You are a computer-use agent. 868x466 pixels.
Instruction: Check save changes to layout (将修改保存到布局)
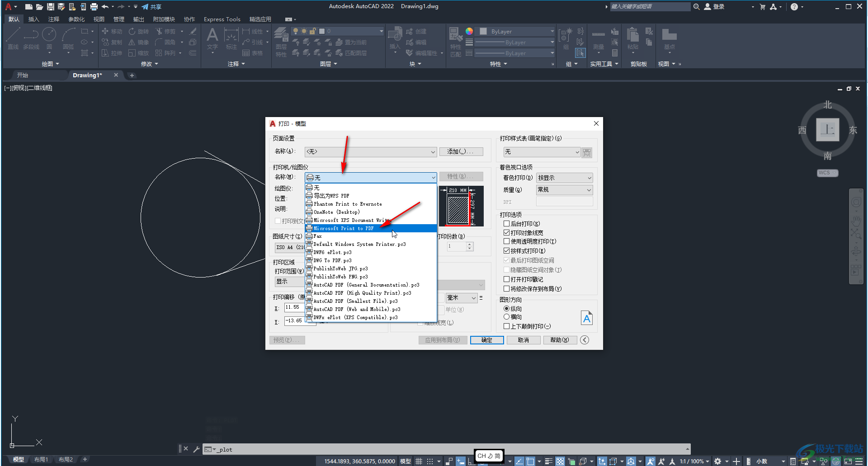(507, 289)
